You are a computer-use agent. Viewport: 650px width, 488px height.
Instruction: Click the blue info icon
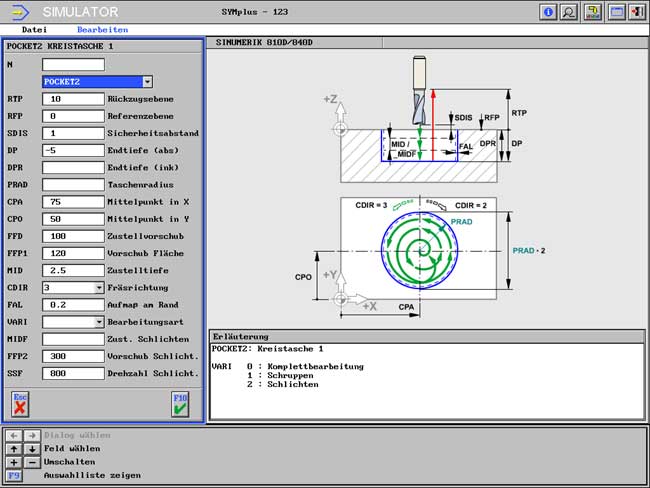coord(548,12)
